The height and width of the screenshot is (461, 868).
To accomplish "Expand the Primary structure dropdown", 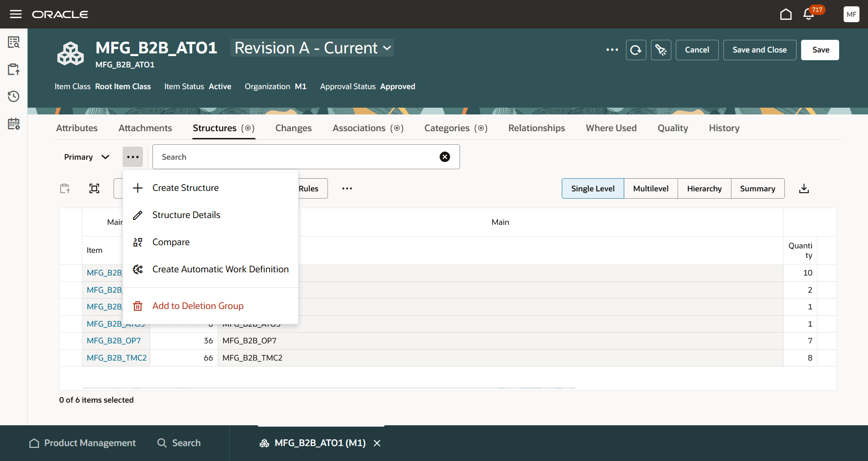I will tap(86, 157).
